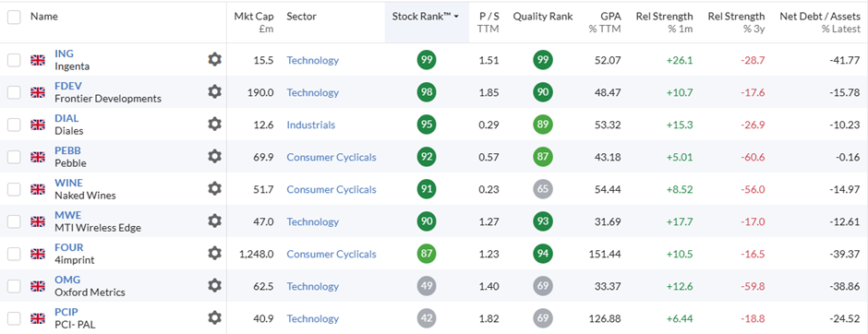Viewport: 868px width, 334px height.
Task: Tick the select-all checkbox in header
Action: (x=14, y=18)
